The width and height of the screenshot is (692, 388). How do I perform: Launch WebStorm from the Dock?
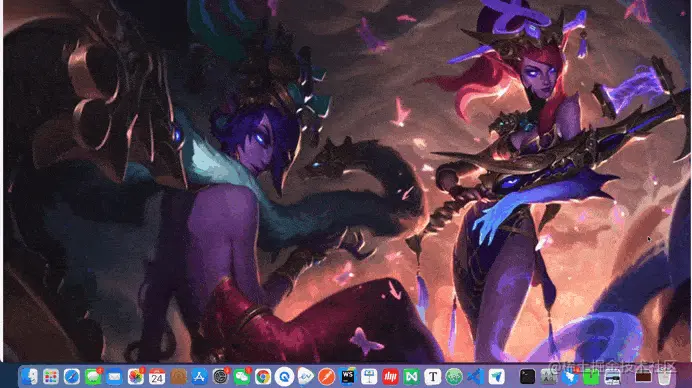348,377
